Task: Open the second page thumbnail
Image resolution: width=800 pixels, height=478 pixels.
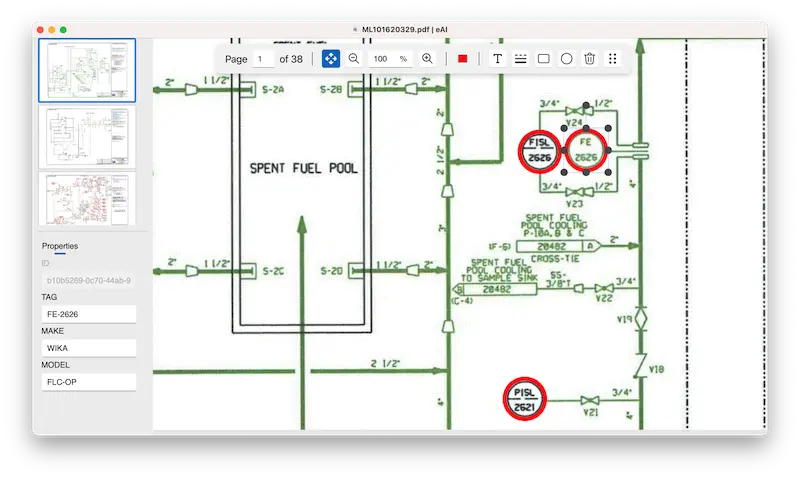Action: coord(87,137)
